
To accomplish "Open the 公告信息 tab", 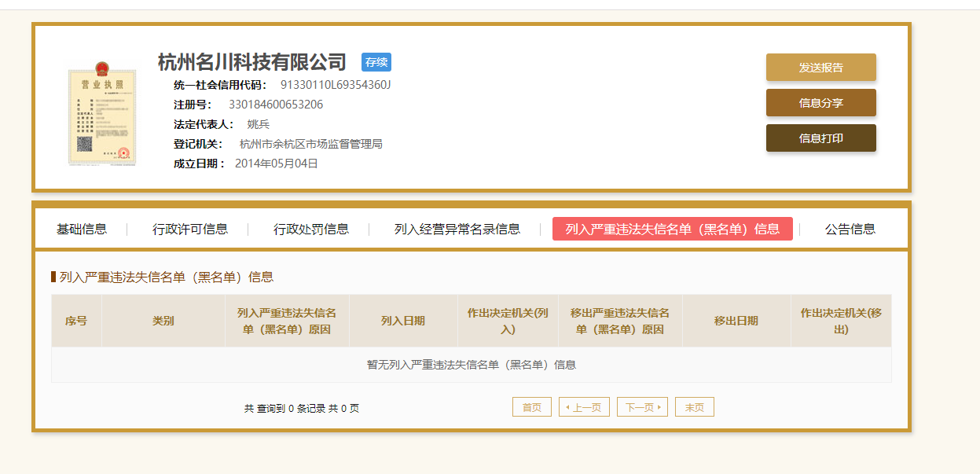I will pyautogui.click(x=850, y=229).
